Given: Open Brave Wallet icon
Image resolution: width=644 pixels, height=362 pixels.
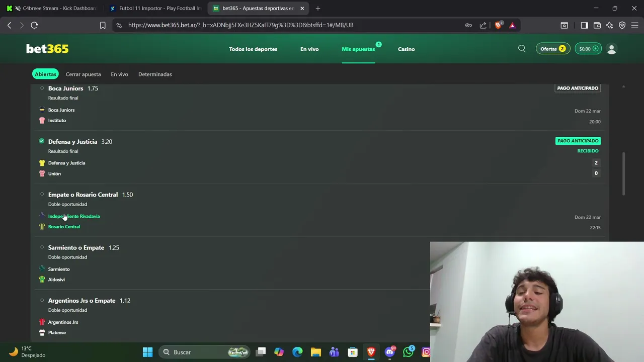Looking at the screenshot, I should click(x=597, y=25).
